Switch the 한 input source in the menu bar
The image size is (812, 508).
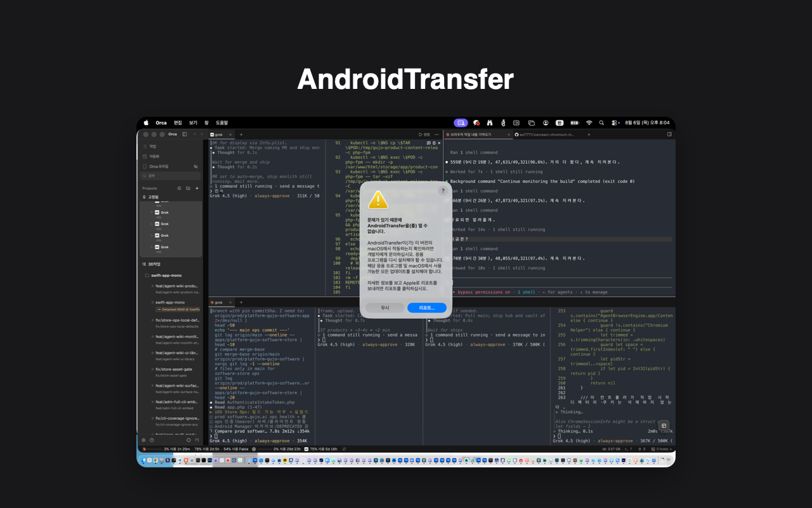pos(560,123)
